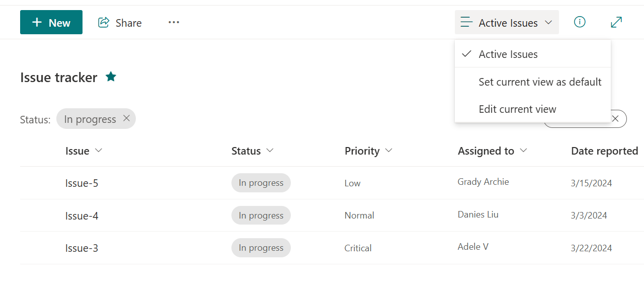Viewport: 644px width, 285px height.
Task: Open the Priority column dropdown arrow
Action: coord(388,151)
